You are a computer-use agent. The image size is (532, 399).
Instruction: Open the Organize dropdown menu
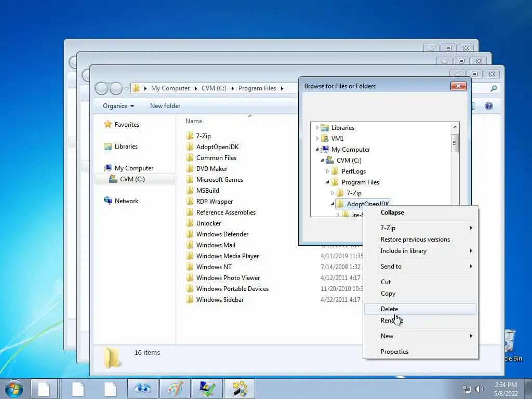118,106
